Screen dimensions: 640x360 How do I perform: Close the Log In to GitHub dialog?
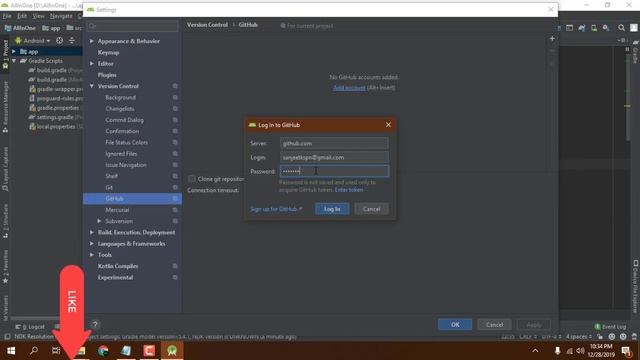click(x=388, y=125)
